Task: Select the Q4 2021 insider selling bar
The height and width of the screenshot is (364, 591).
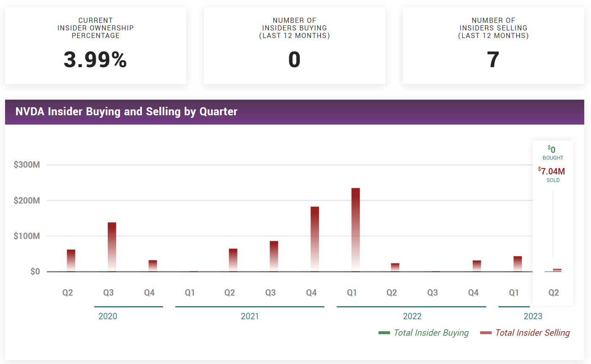Action: point(315,239)
